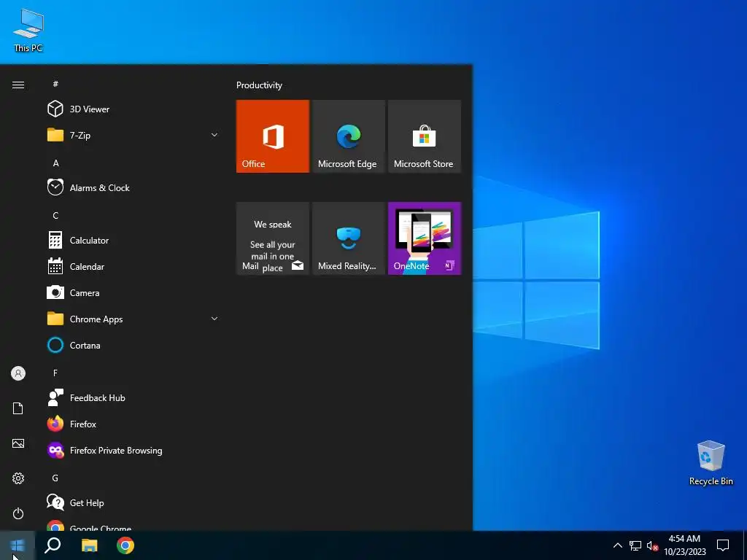Open 3D Viewer app from the list
Screen dimensions: 747x560
point(133,109)
